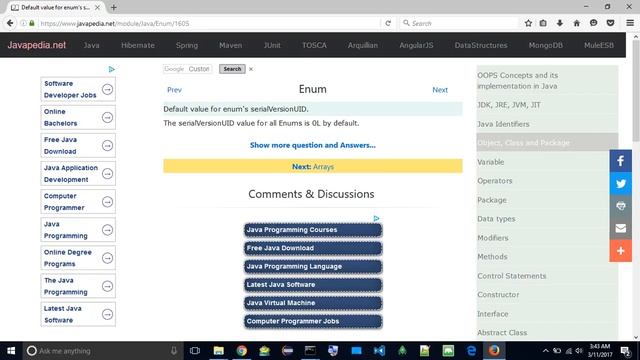Share the page on Facebook
640x360 pixels.
click(620, 161)
